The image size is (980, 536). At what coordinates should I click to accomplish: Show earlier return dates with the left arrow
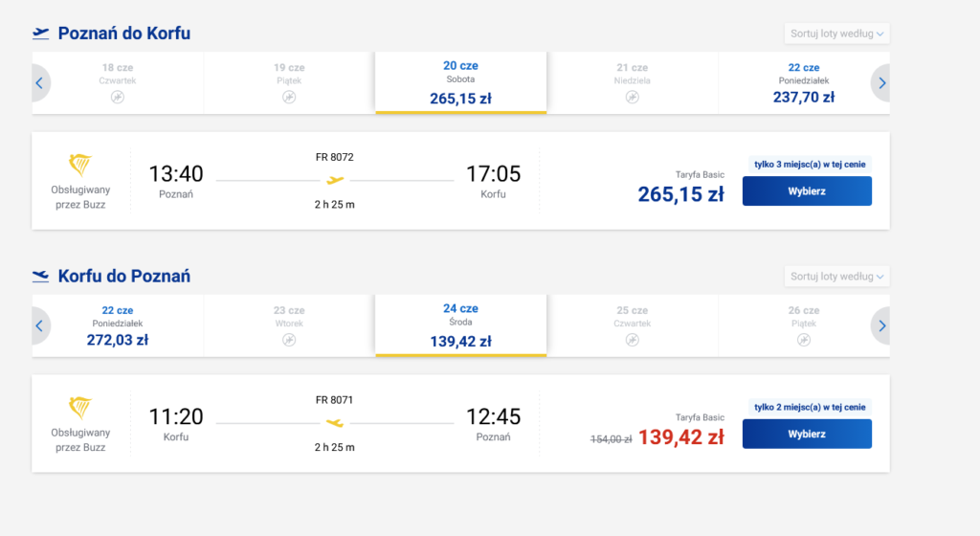coord(39,326)
